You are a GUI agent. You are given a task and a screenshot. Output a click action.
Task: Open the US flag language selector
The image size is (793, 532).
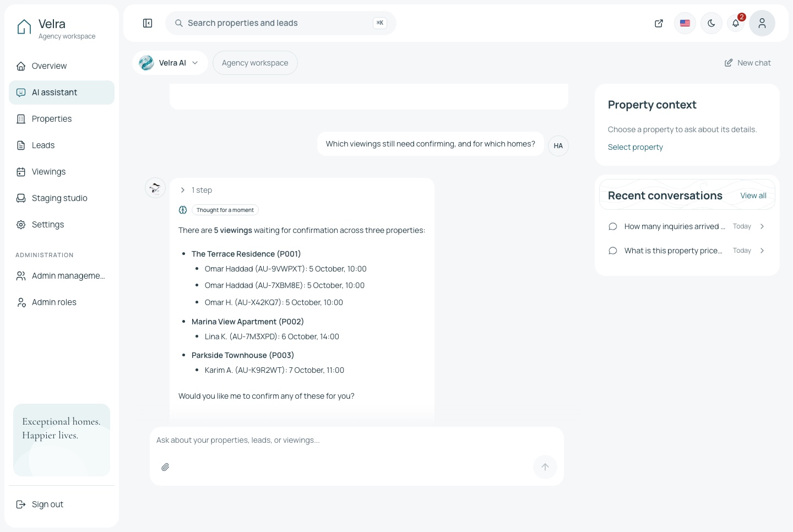coord(685,23)
